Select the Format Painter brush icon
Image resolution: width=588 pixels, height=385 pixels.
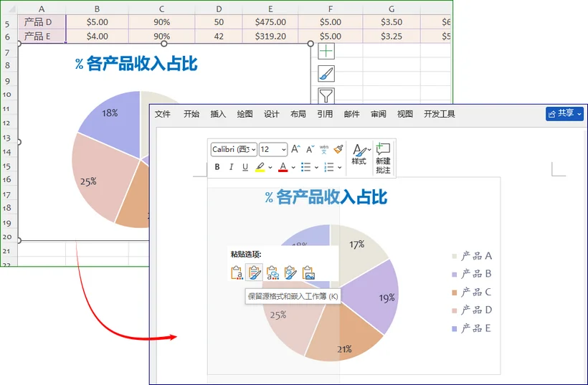pos(338,149)
